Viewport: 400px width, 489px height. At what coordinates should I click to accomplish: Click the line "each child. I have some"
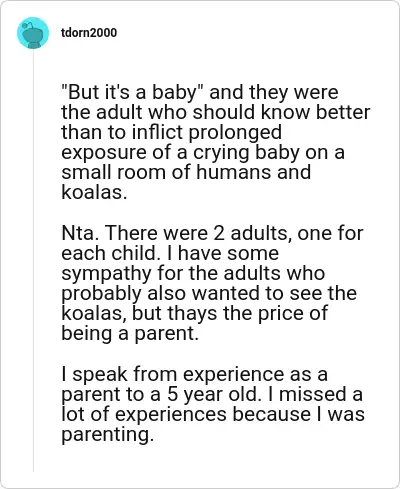[170, 253]
